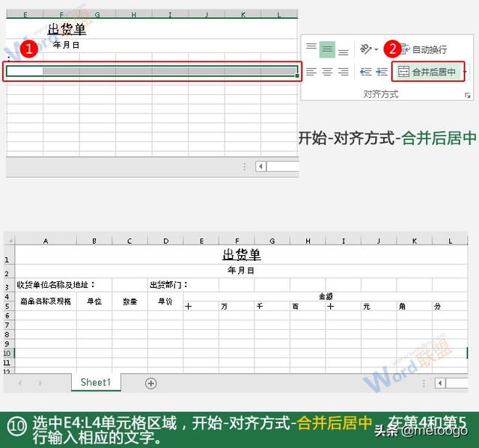Select column G header in the lower sheet
This screenshot has width=479, height=448.
[272, 241]
